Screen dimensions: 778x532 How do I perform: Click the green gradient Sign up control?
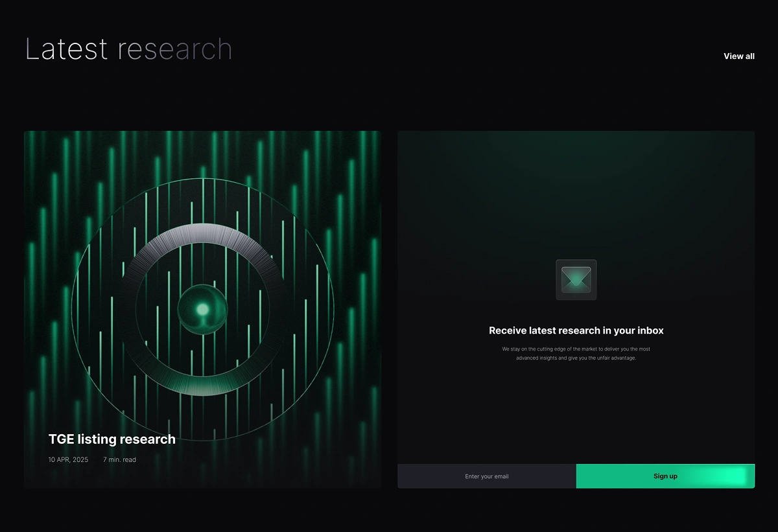[665, 476]
